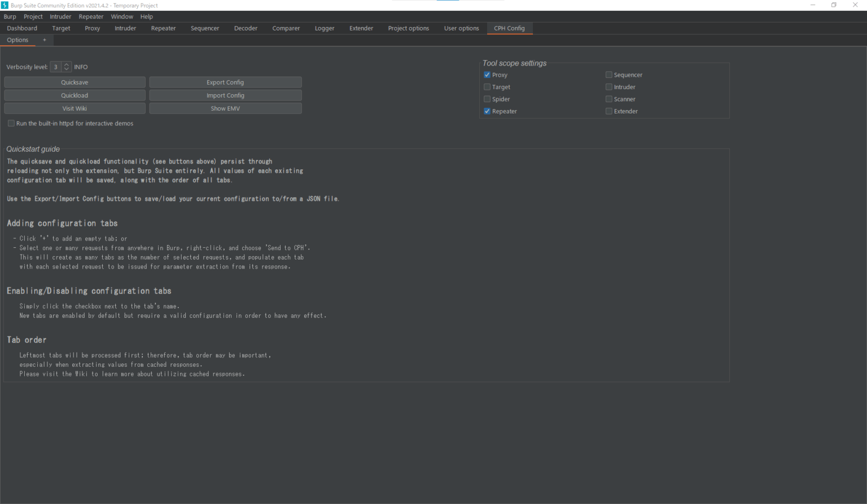Check 'Run the built-in httpd for interactive demos'
Screen dimensions: 867x504
pos(11,123)
